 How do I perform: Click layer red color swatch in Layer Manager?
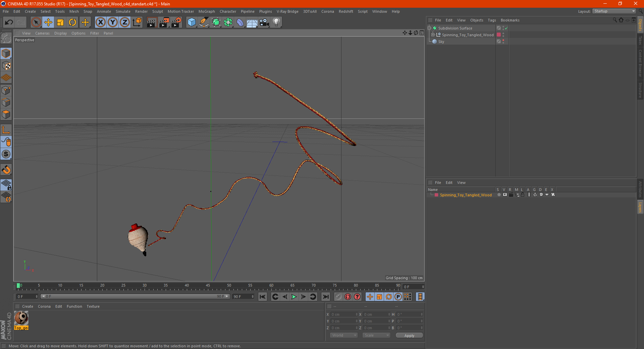coord(436,195)
